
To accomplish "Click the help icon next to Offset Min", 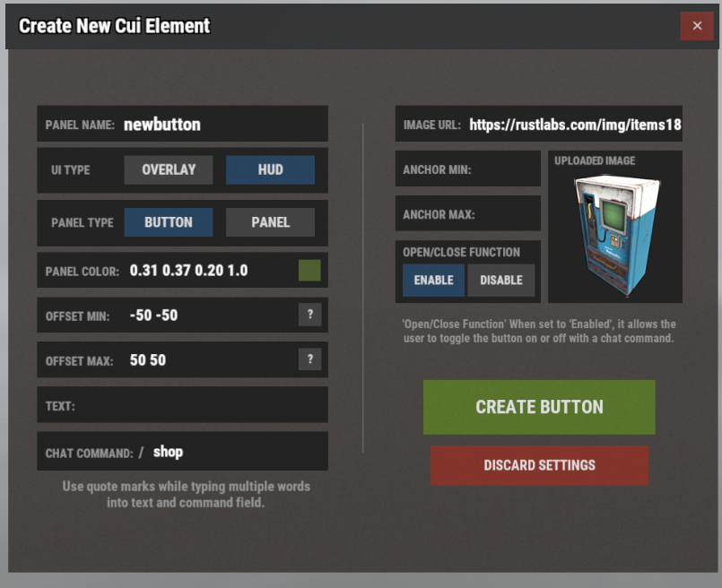I will (309, 315).
